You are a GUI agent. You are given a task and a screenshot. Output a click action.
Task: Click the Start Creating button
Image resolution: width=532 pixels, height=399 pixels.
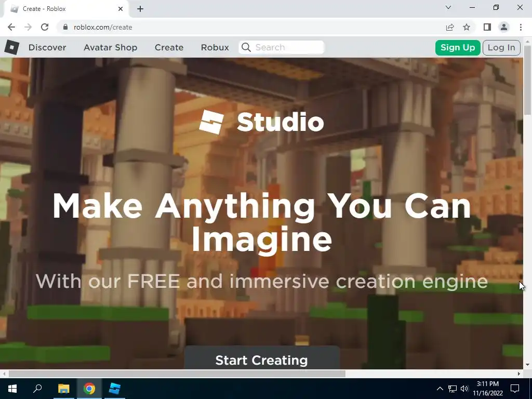(262, 358)
